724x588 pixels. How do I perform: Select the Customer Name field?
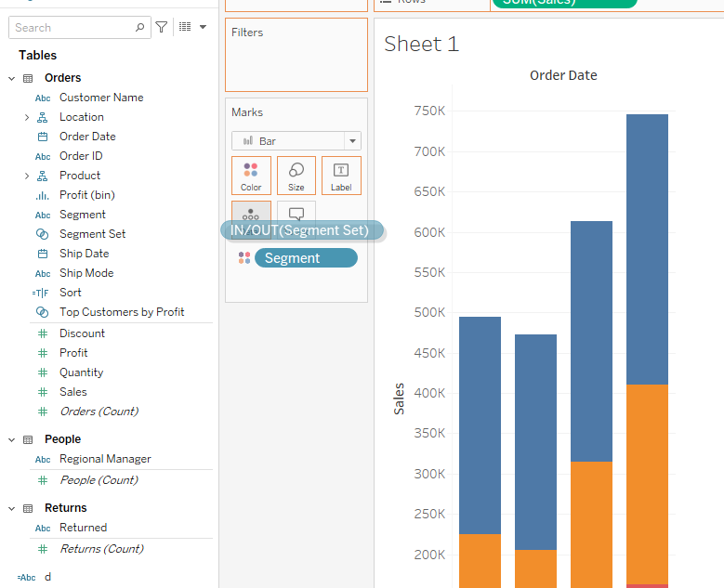[101, 98]
